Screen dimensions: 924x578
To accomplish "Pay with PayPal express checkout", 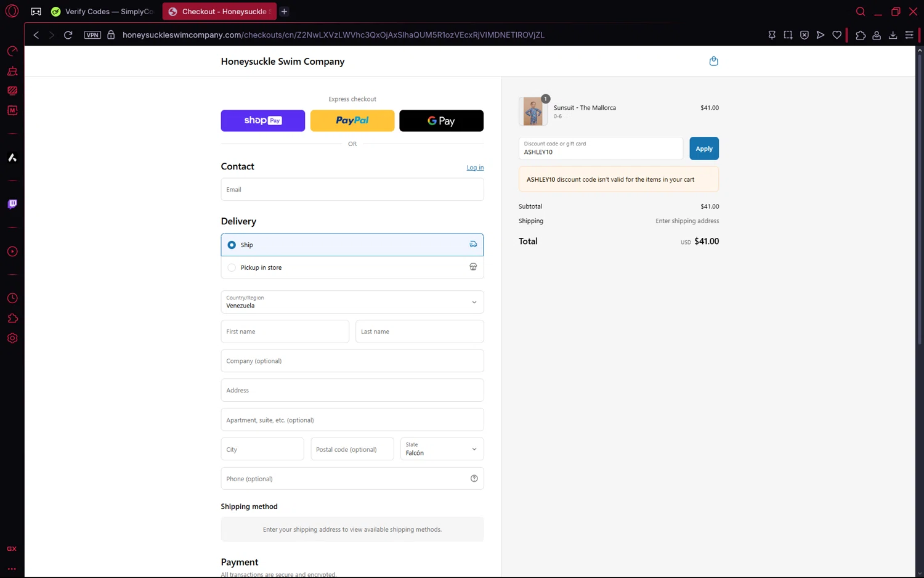I will pyautogui.click(x=352, y=121).
